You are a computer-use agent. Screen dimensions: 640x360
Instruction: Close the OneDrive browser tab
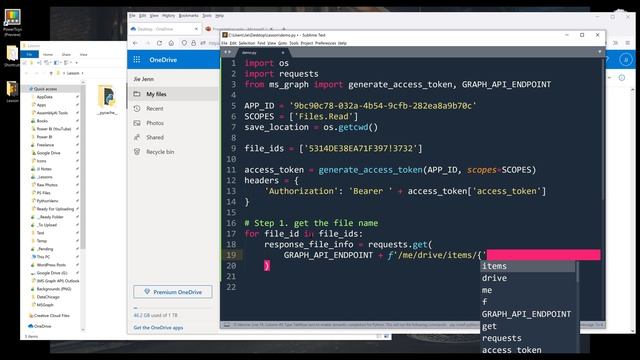[196, 29]
